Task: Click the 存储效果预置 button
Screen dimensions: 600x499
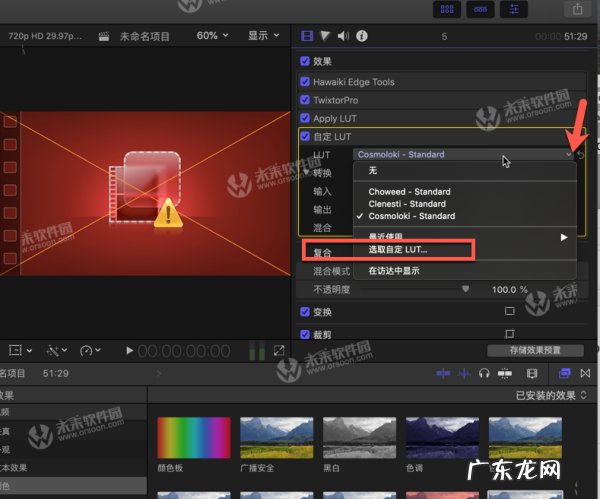Action: [535, 351]
